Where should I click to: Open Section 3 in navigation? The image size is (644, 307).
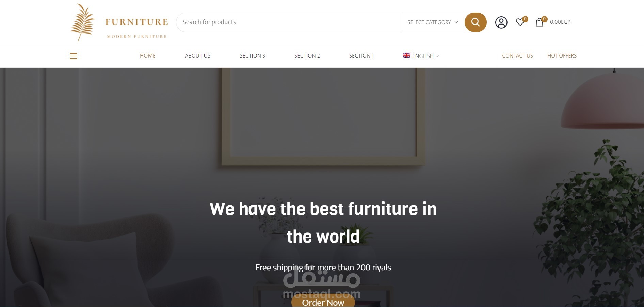coord(252,56)
